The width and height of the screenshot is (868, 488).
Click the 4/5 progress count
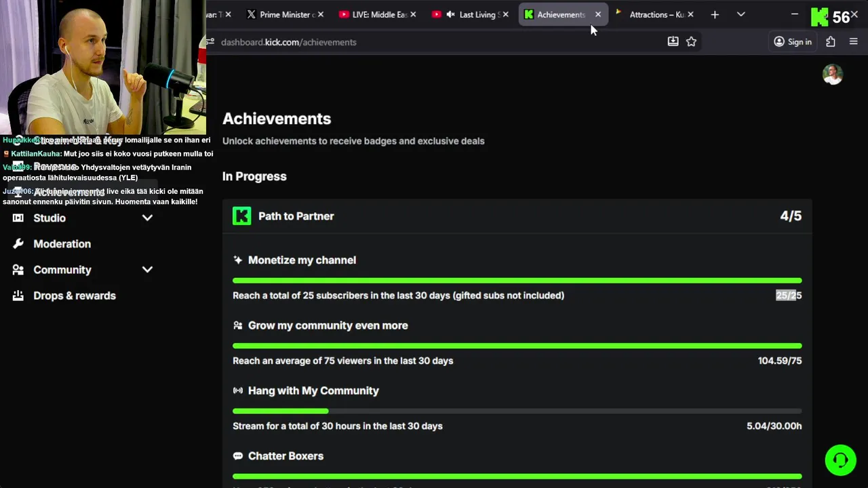(x=791, y=216)
